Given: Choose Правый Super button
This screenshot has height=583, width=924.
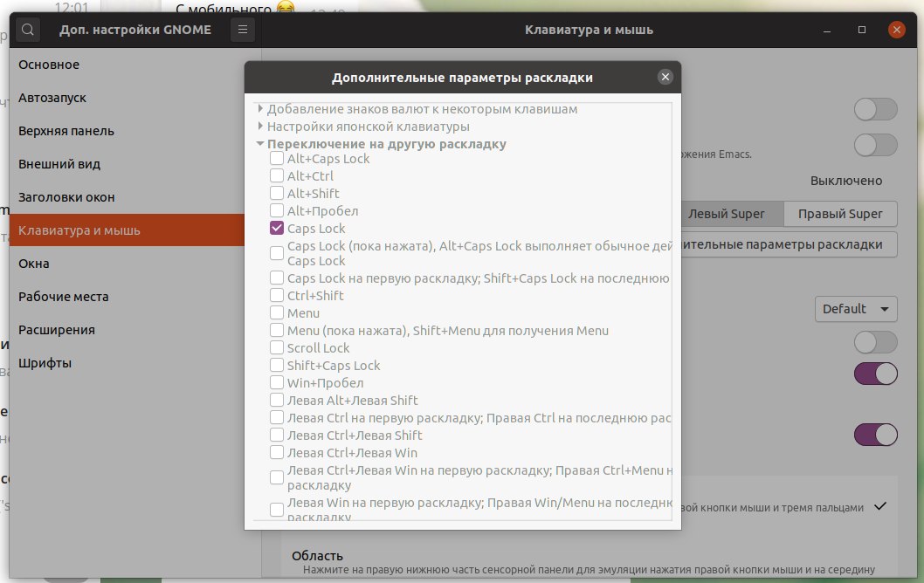Looking at the screenshot, I should coord(840,214).
